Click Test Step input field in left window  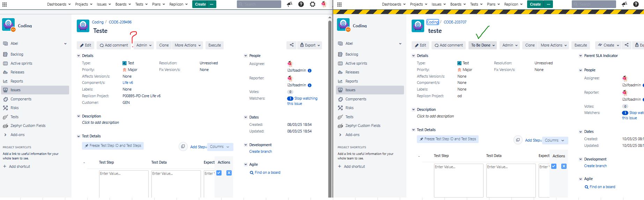[124, 184]
